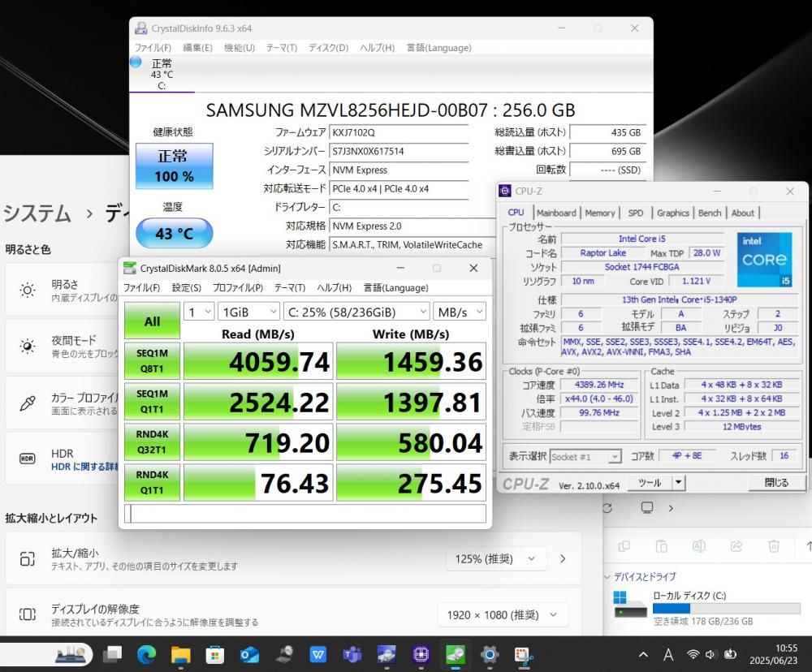Viewport: 812px width, 672px height.
Task: Click the CrystalDiskMark icon on the taskbar
Action: pos(456,655)
